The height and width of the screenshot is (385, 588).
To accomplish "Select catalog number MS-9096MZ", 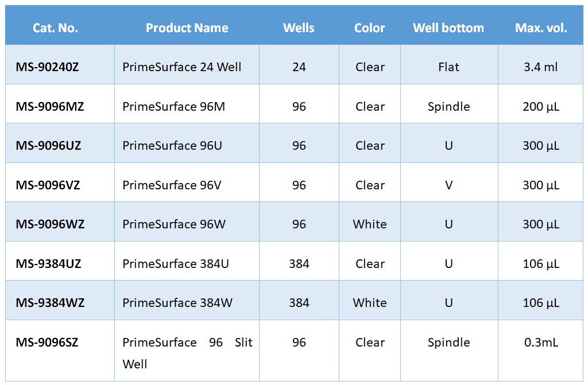I will 50,107.
